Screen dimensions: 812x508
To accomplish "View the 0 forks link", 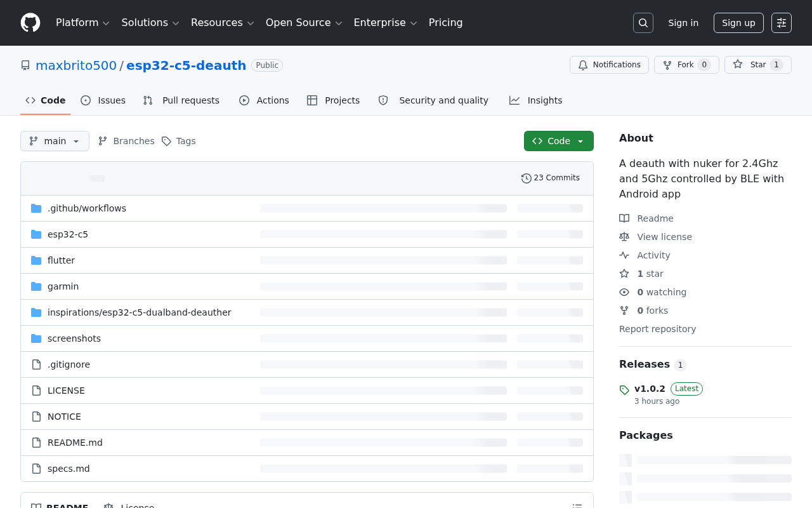I will pos(643,311).
